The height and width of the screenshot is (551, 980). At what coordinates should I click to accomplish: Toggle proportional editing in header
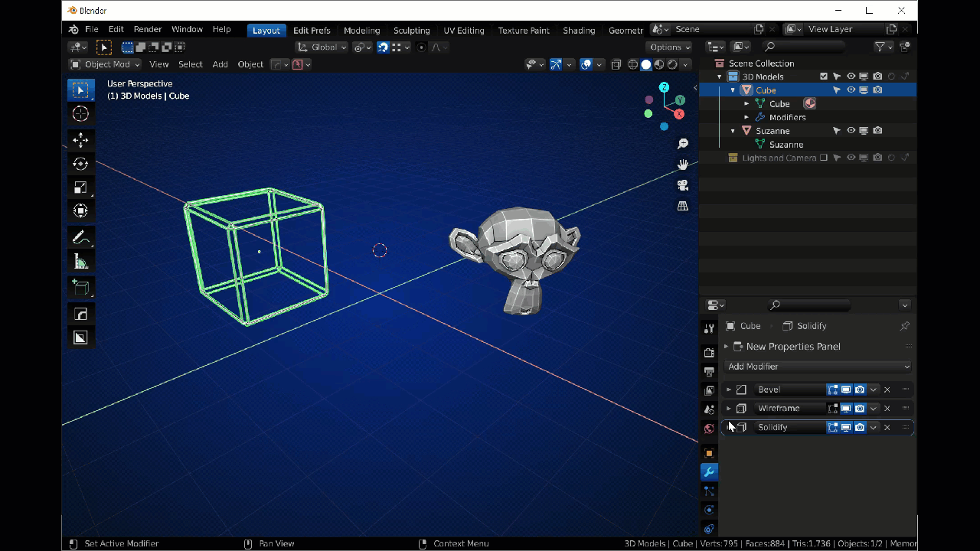[421, 47]
